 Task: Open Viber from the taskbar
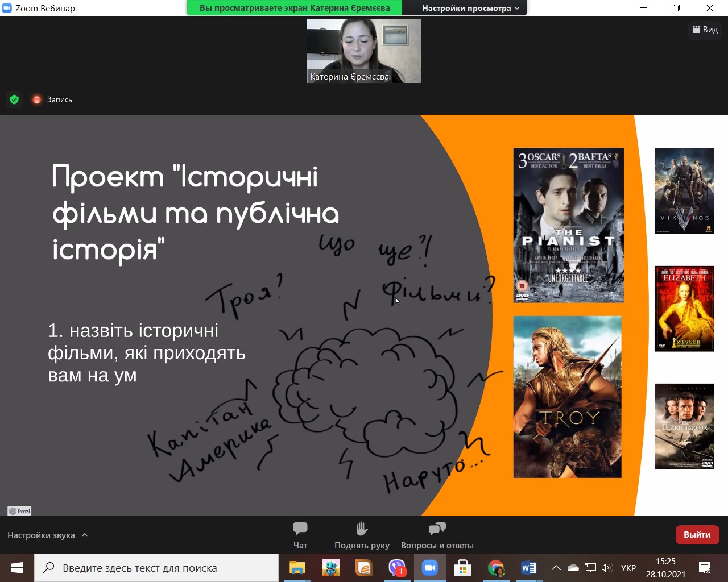tap(396, 568)
